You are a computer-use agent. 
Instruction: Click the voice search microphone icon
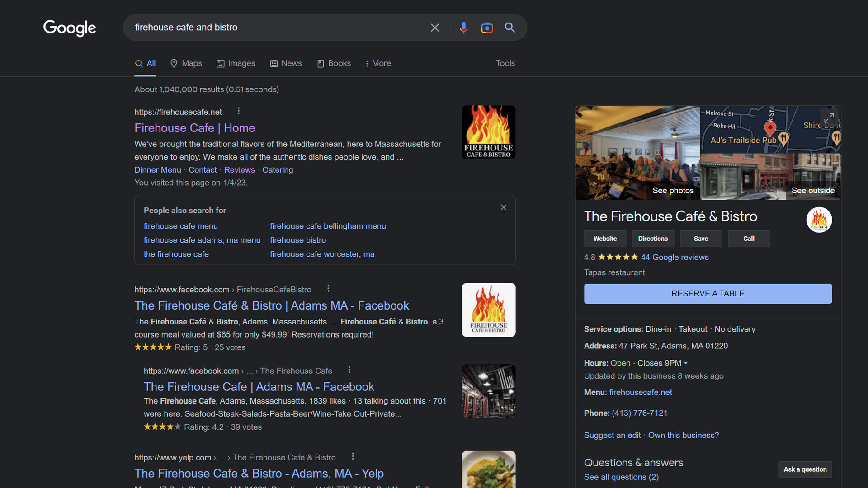tap(463, 28)
